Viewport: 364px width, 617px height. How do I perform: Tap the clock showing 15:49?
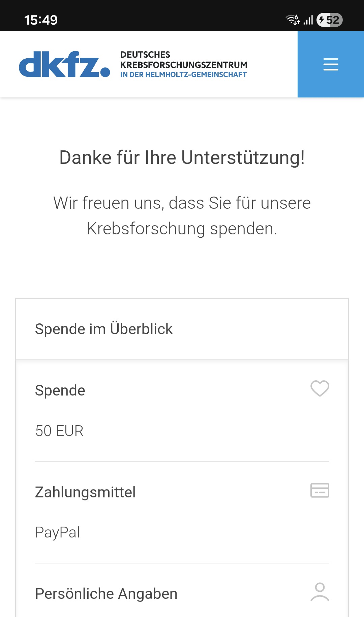(41, 20)
